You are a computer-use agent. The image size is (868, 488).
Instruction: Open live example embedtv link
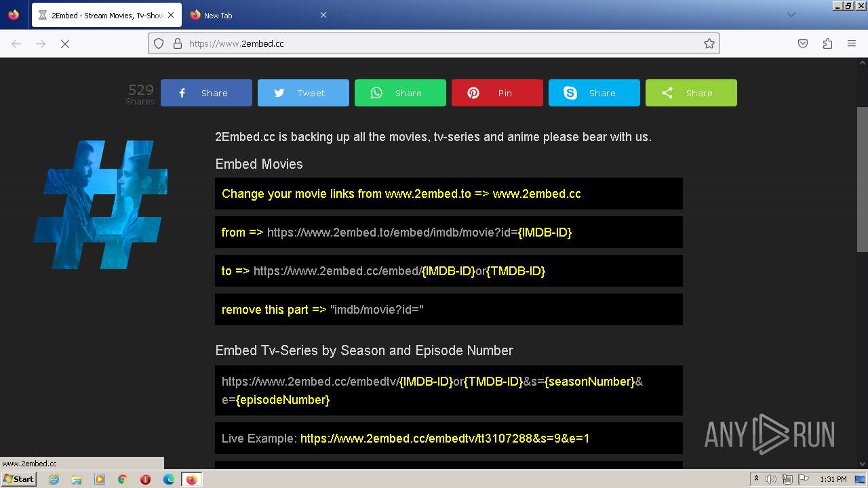click(x=445, y=439)
